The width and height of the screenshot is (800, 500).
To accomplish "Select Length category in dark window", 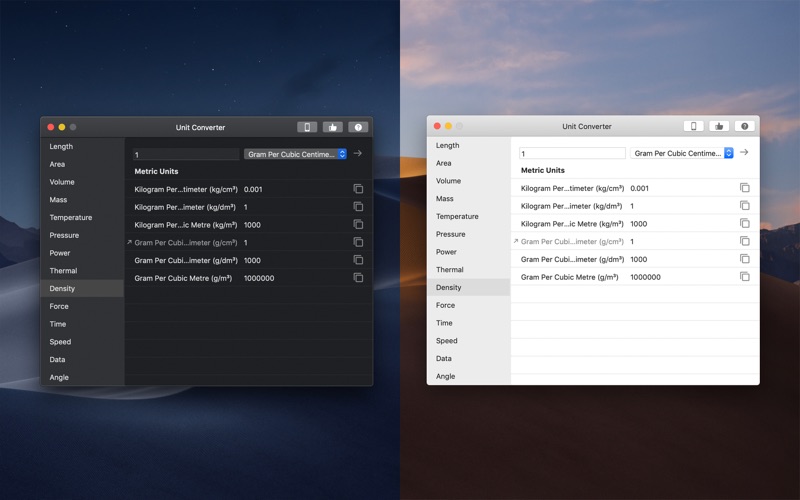I will click(82, 146).
